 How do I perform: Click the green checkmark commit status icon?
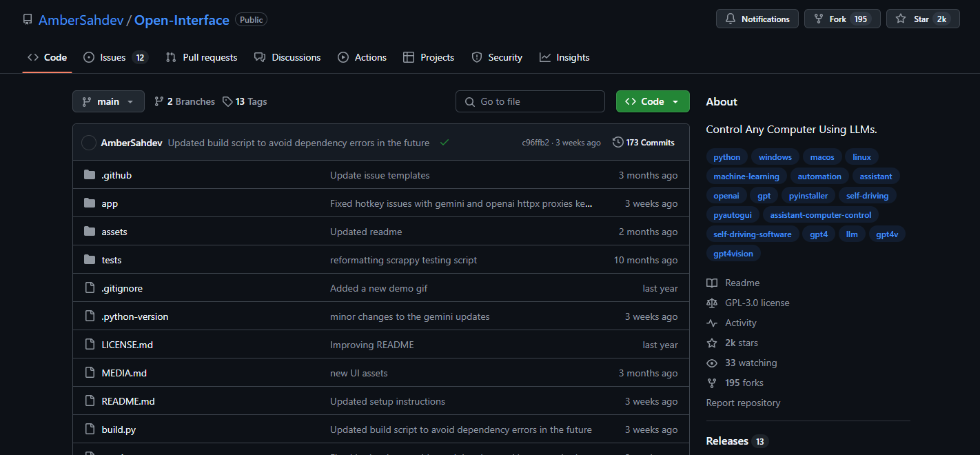(445, 143)
